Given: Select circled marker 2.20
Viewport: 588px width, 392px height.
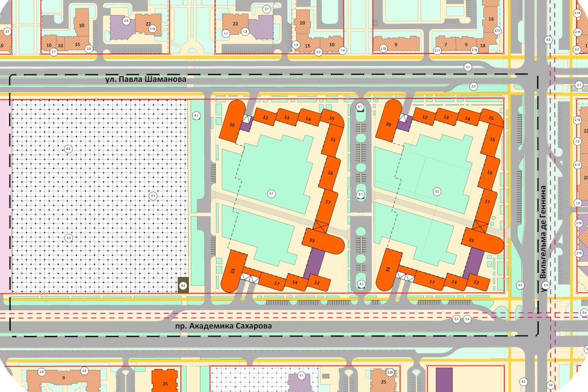Looking at the screenshot, I should pyautogui.click(x=390, y=372).
